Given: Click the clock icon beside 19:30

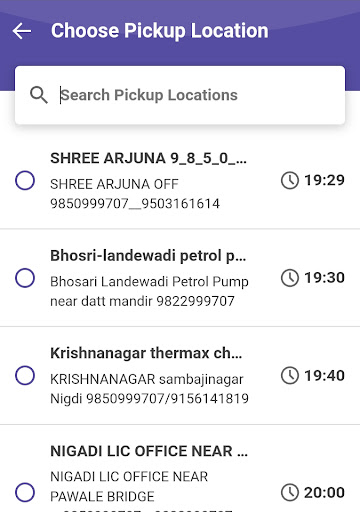Looking at the screenshot, I should [290, 278].
